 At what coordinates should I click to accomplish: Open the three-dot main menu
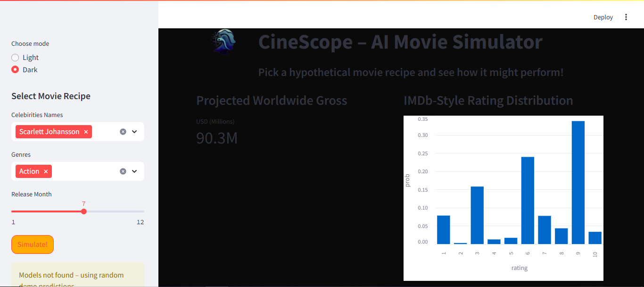(626, 17)
